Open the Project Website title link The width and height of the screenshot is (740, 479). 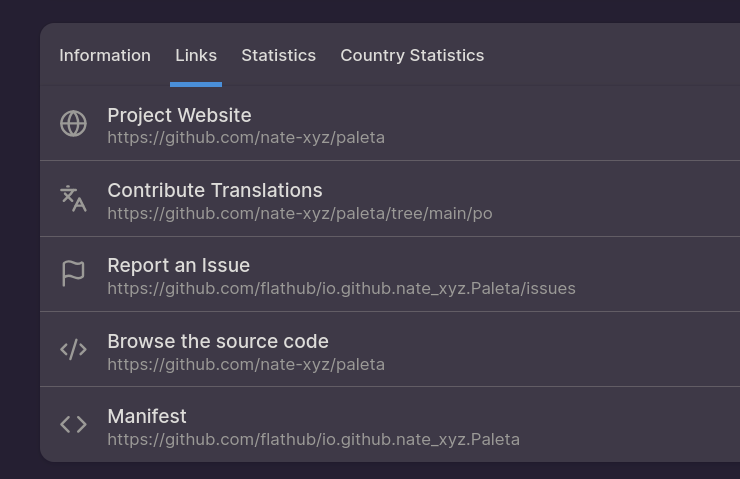pyautogui.click(x=179, y=115)
